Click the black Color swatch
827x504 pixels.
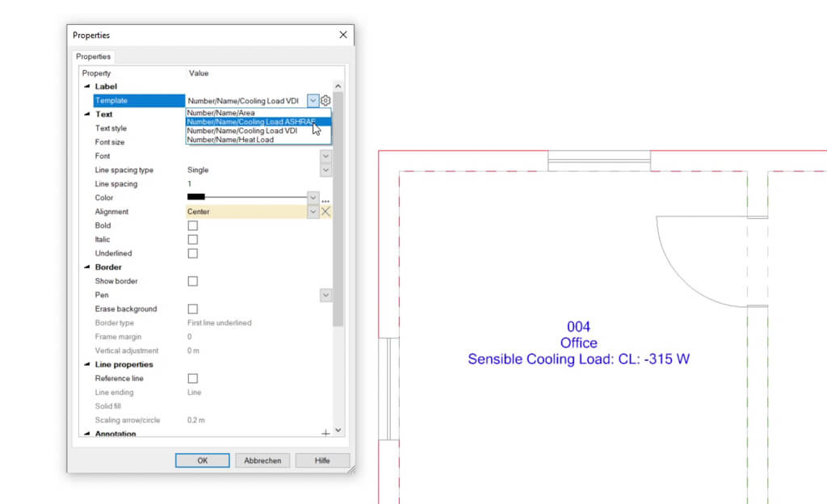(196, 197)
